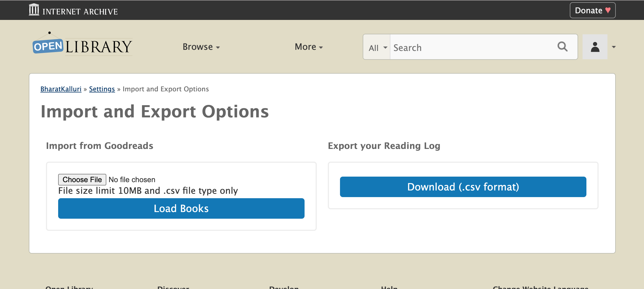Screen dimensions: 644x289
Task: Click the Choose File upload control
Action: click(82, 179)
